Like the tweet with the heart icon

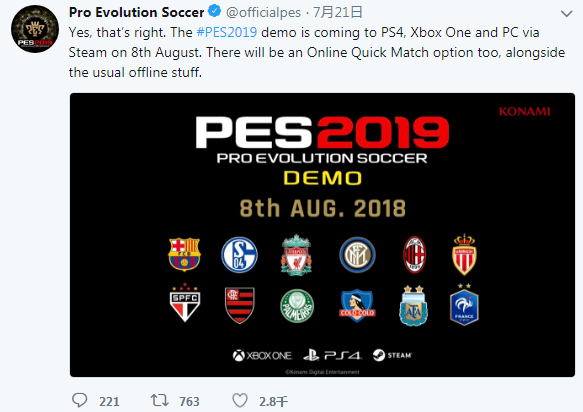(x=240, y=400)
